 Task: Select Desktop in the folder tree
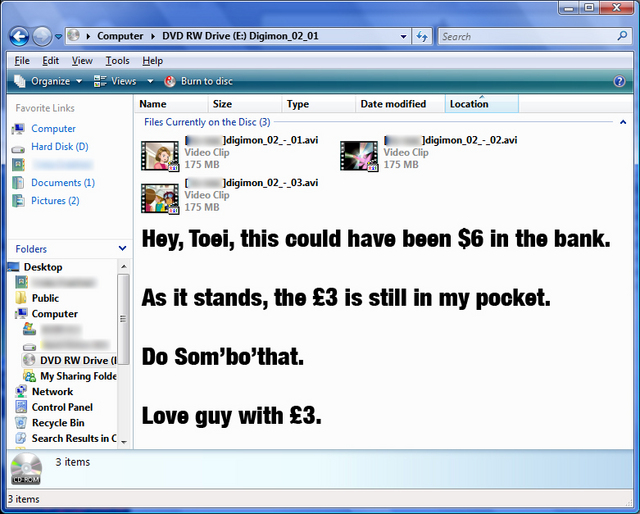click(x=43, y=267)
